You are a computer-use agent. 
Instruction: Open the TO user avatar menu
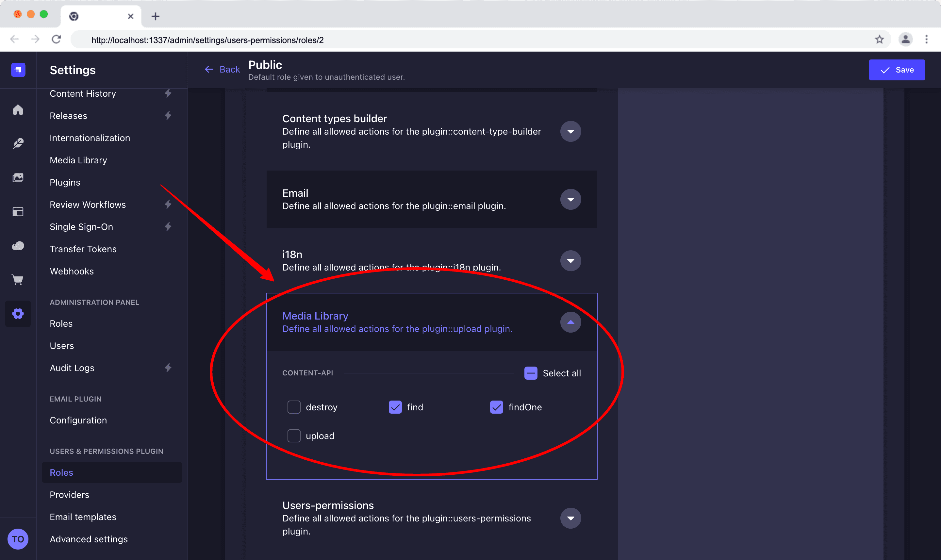pyautogui.click(x=18, y=539)
